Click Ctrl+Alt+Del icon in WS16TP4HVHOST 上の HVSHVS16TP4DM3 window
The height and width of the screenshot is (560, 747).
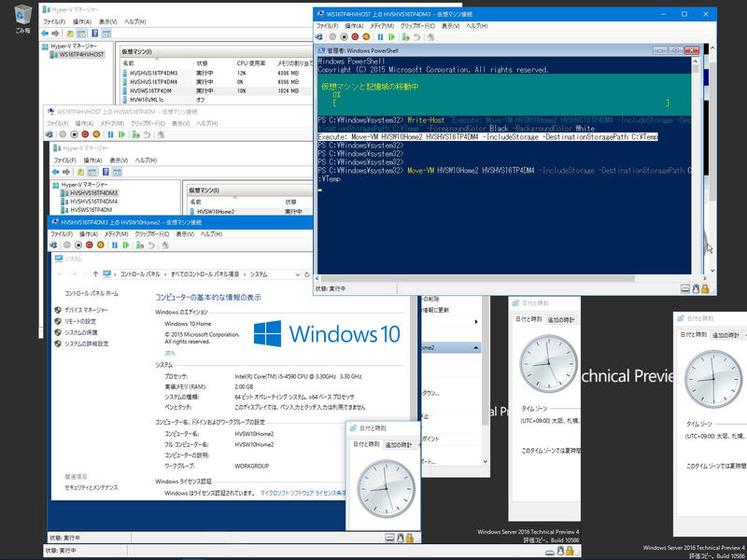point(319,37)
